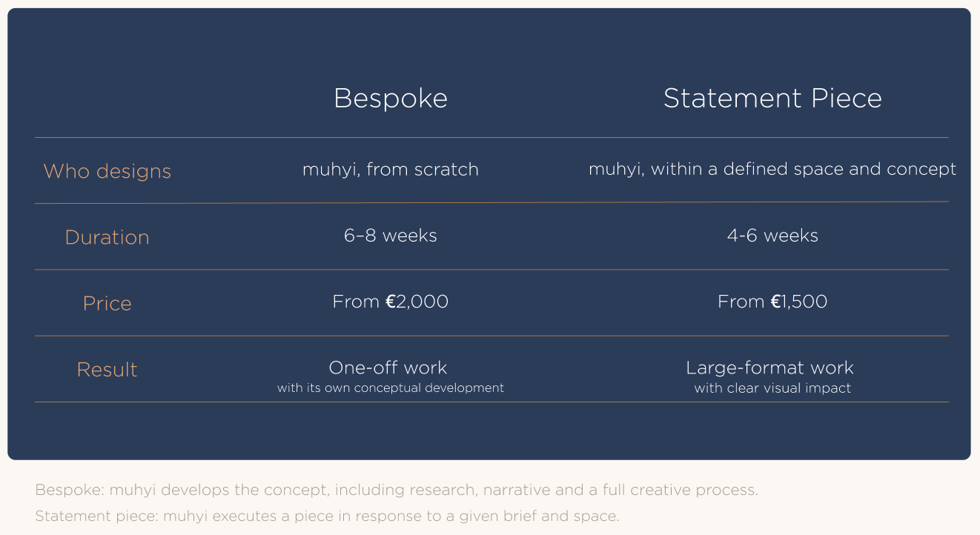The image size is (980, 535).
Task: Click the Price row label
Action: tap(107, 303)
